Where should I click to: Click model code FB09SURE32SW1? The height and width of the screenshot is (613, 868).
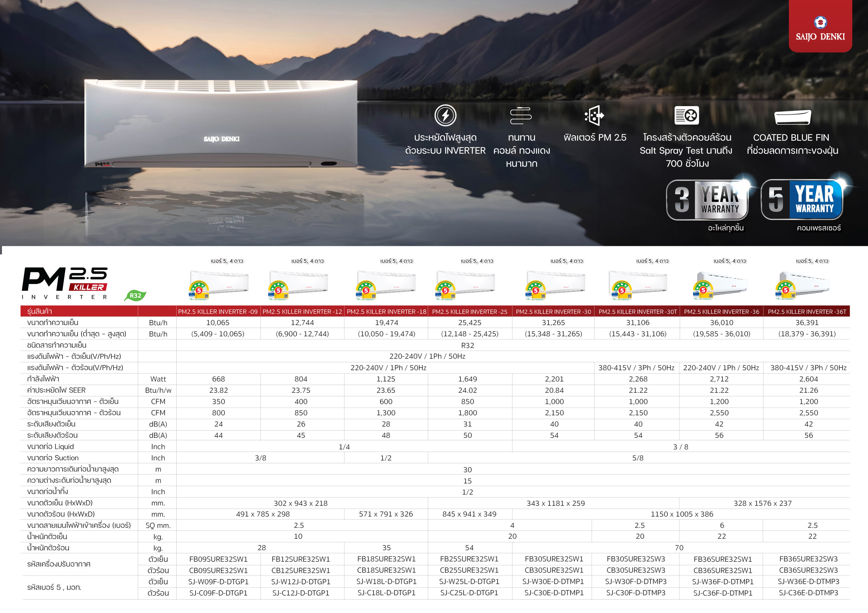click(x=218, y=559)
